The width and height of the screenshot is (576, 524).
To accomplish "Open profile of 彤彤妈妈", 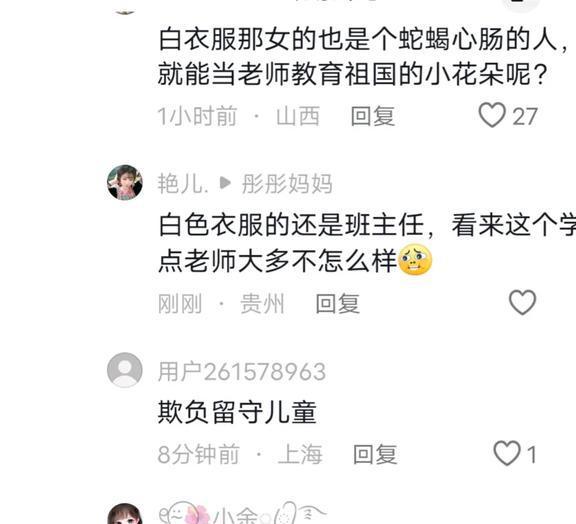I will click(x=287, y=183).
